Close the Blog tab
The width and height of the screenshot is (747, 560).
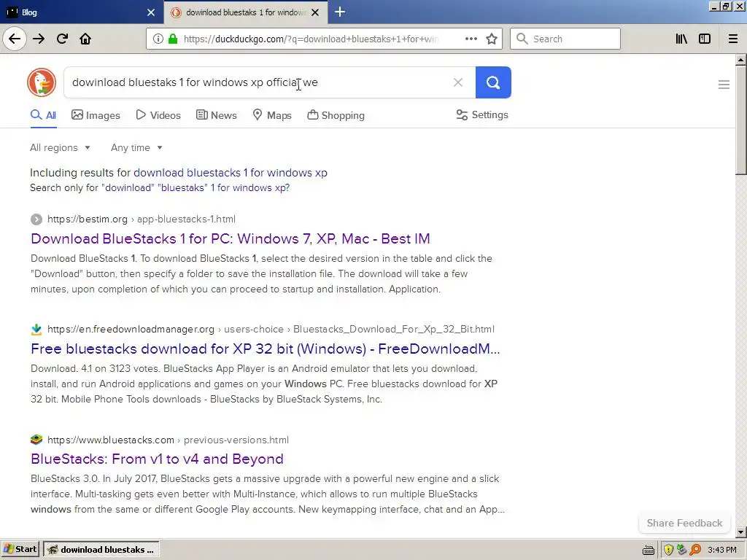tap(151, 12)
